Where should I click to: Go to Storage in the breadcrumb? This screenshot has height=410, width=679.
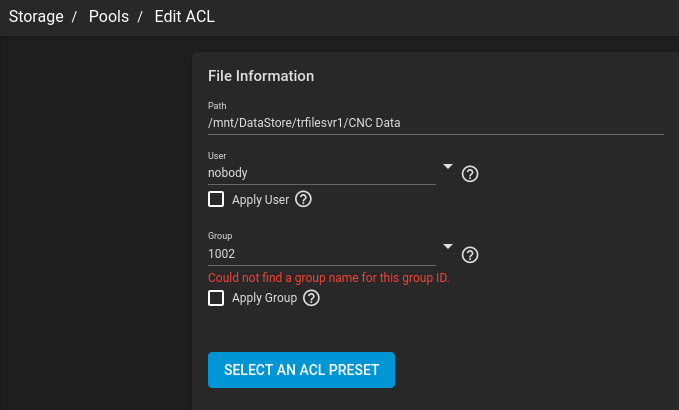(x=36, y=17)
